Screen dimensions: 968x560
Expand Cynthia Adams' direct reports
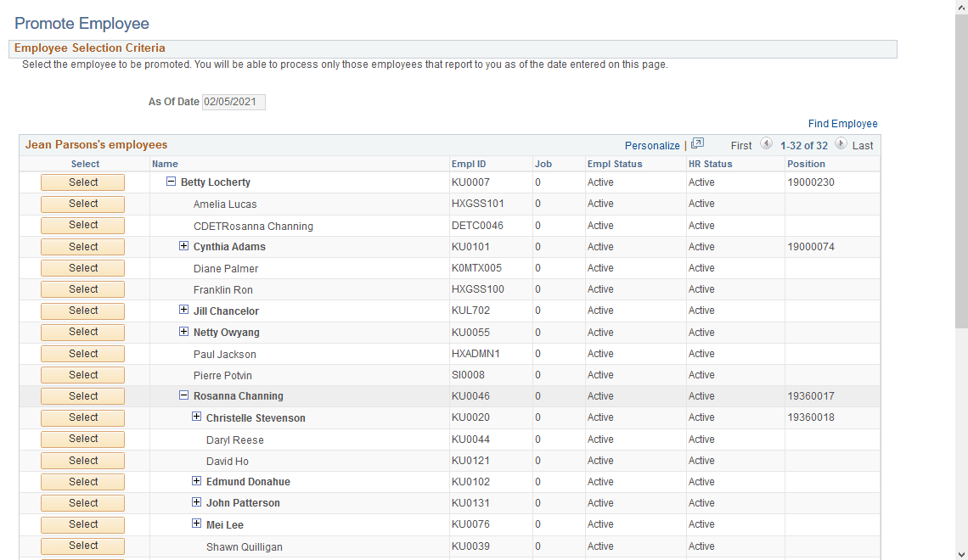pyautogui.click(x=184, y=246)
